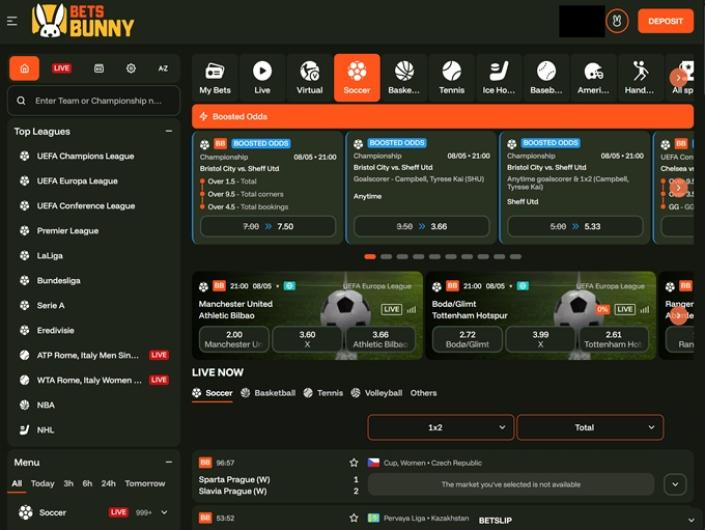705x530 pixels.
Task: Bet on draw at 3.60
Action: [307, 339]
